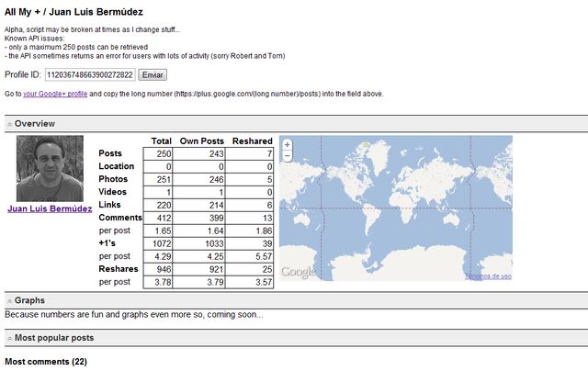Screen dimensions: 588x371
Task: Open the Términos de uso map link
Action: click(488, 276)
